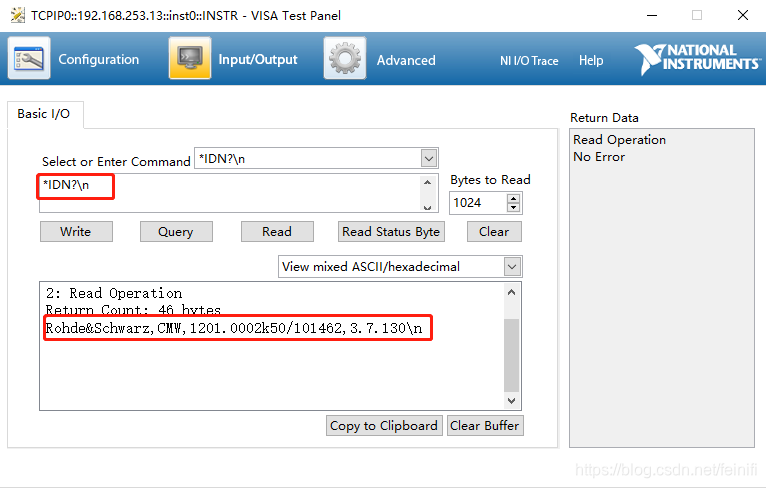Click the Rohde&Schwarz response line

(x=234, y=328)
